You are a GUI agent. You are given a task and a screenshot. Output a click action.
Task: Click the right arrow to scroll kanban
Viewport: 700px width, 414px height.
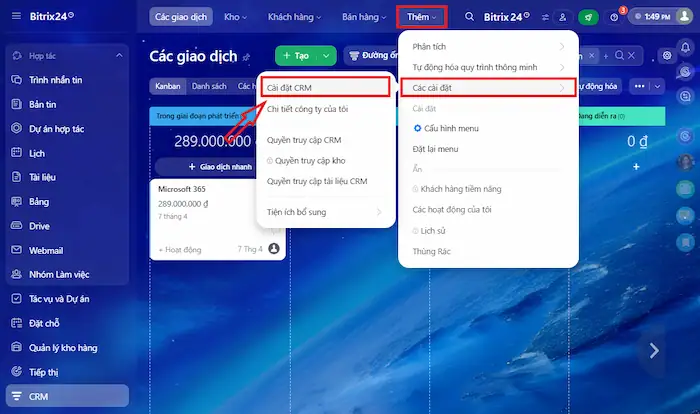(x=654, y=351)
